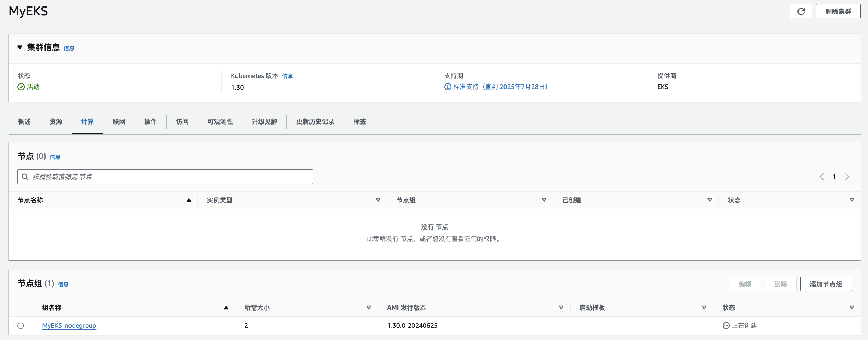868x340 pixels.
Task: Click the 删除集群 button
Action: [838, 12]
